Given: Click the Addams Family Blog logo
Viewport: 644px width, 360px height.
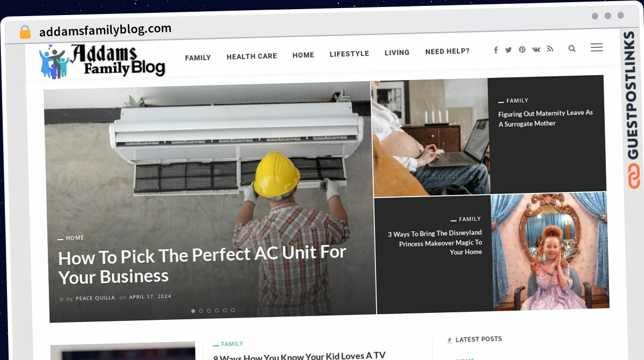Looking at the screenshot, I should point(102,61).
